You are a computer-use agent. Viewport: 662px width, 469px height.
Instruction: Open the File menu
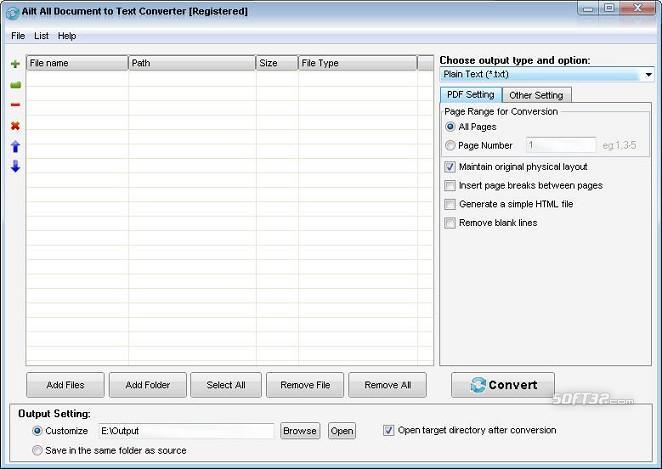point(18,36)
